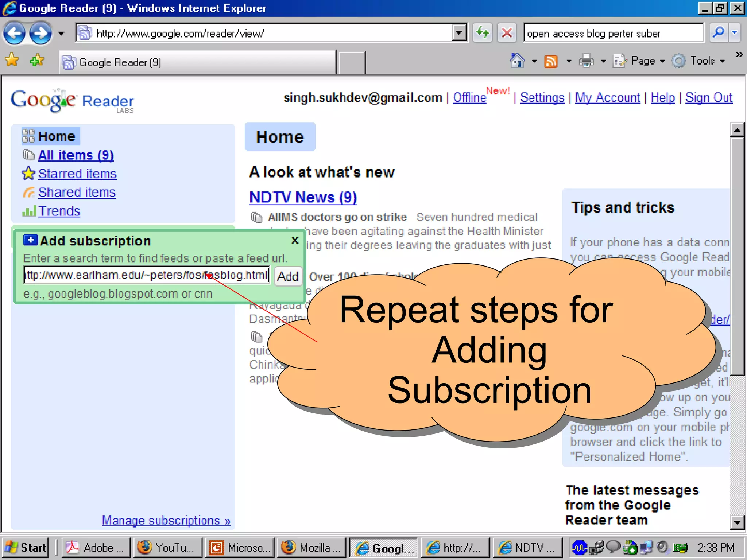The width and height of the screenshot is (747, 560).
Task: Click the Google Reader Labs logo
Action: (x=73, y=101)
